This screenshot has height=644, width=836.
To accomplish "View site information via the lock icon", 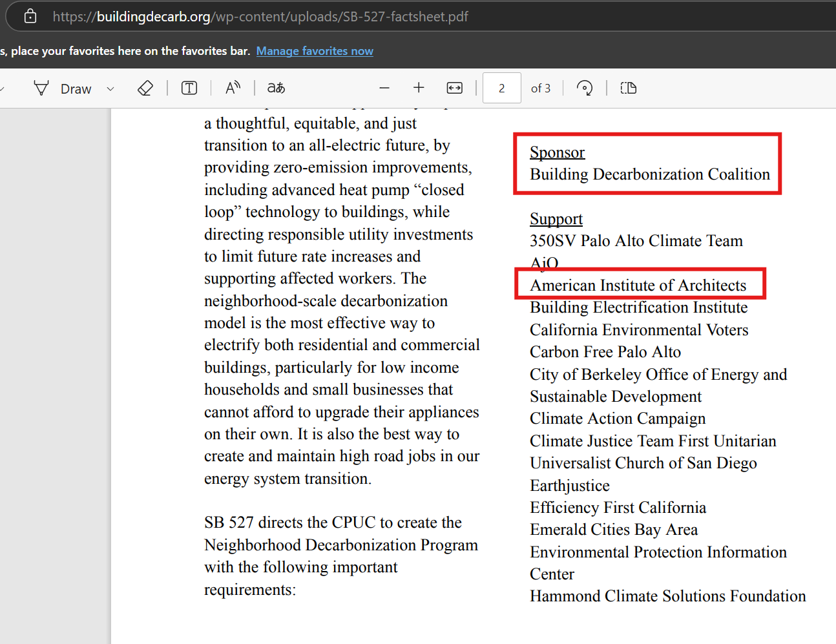I will click(30, 16).
